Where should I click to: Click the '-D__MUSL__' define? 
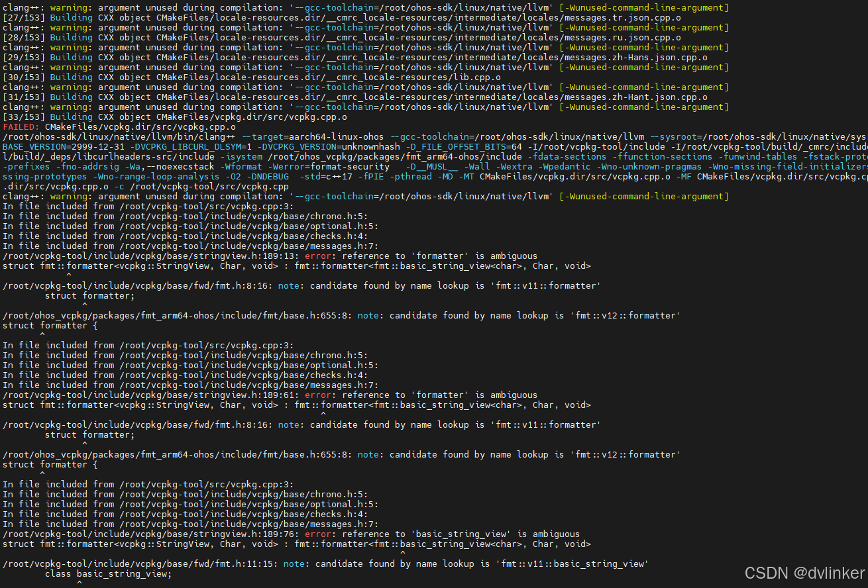point(432,166)
